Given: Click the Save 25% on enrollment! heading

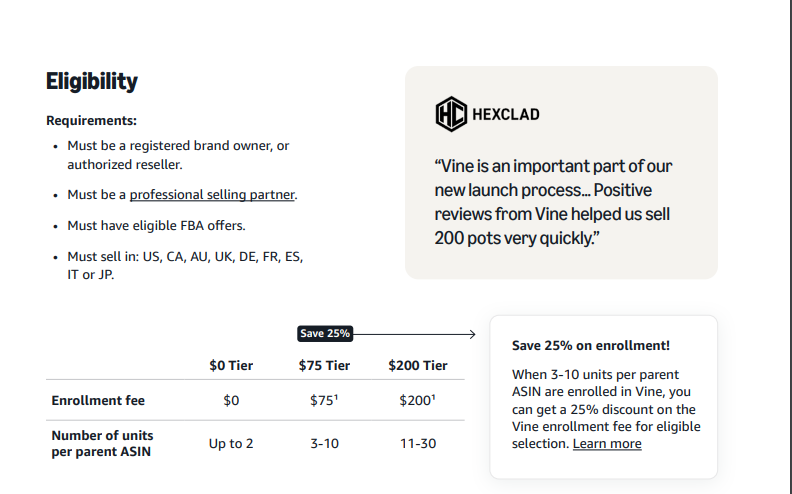Looking at the screenshot, I should (x=590, y=345).
